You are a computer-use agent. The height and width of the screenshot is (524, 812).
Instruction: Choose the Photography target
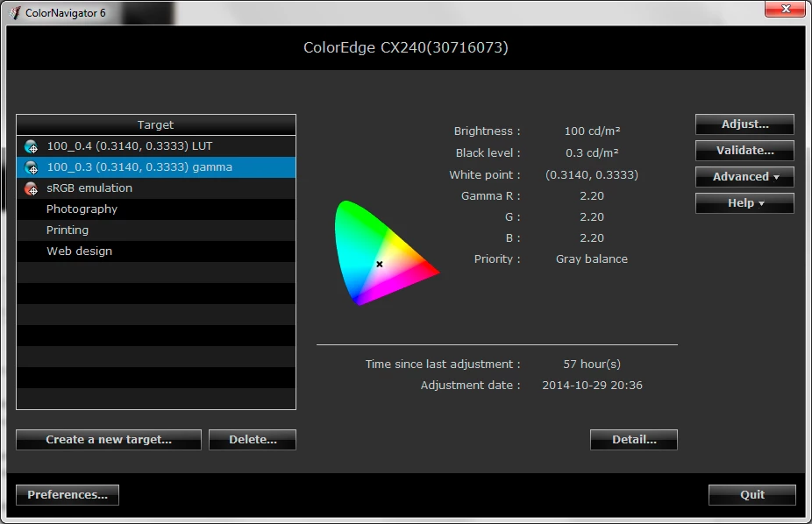[156, 209]
